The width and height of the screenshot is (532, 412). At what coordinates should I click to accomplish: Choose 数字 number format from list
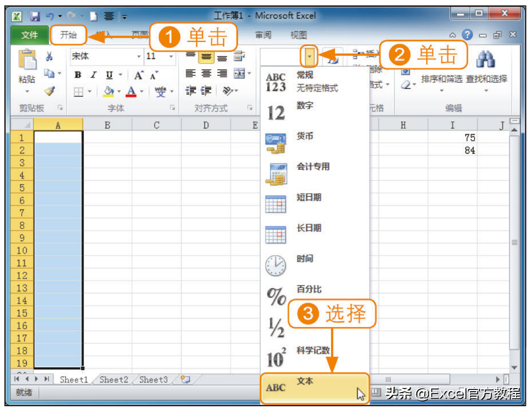click(315, 112)
